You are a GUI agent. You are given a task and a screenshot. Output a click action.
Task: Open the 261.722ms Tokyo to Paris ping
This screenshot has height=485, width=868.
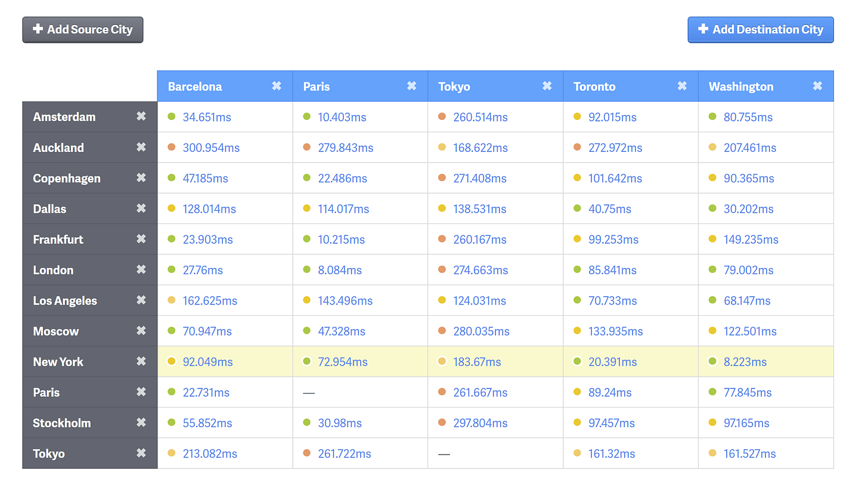tap(345, 454)
